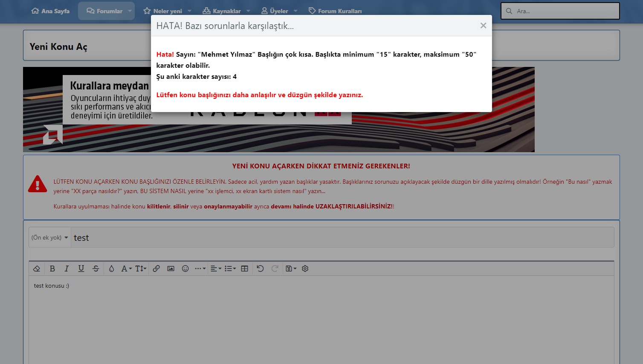Focus the Ara... search field
Screen dimensions: 643x364
coord(560,11)
